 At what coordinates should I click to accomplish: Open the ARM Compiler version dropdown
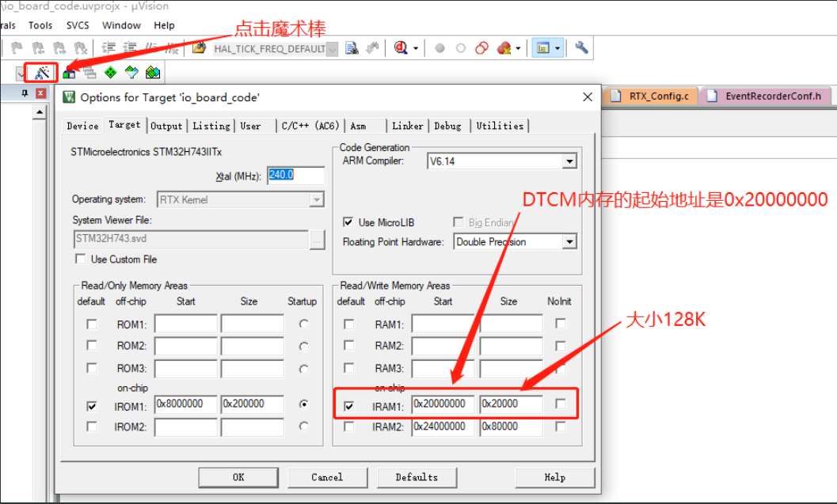[569, 161]
